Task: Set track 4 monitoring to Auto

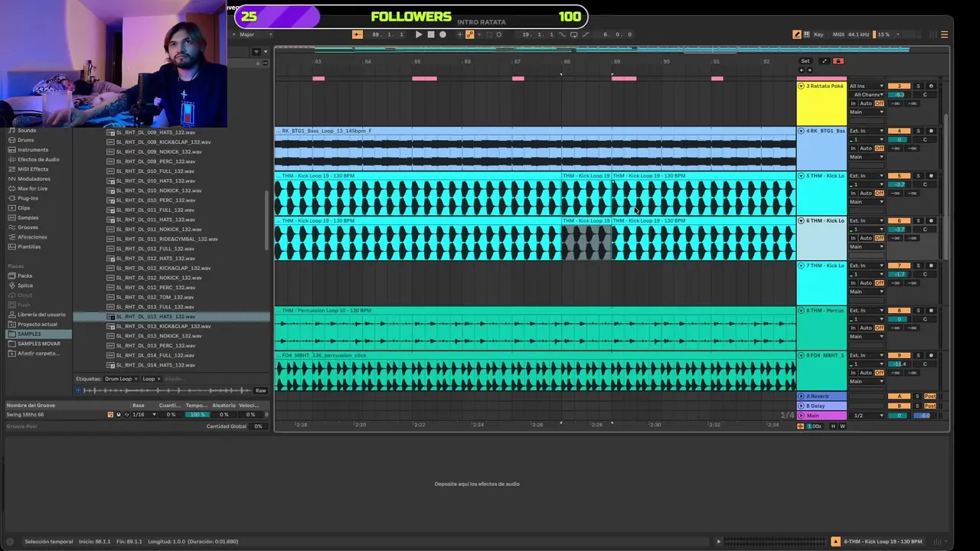Action: click(x=866, y=148)
